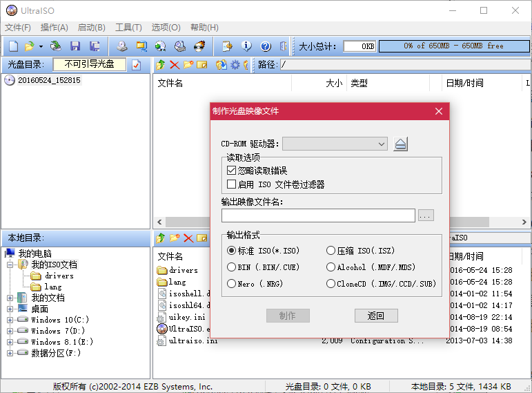The image size is (532, 393).
Task: Select the BIN (.BIN/.CUE) format
Action: [x=231, y=267]
